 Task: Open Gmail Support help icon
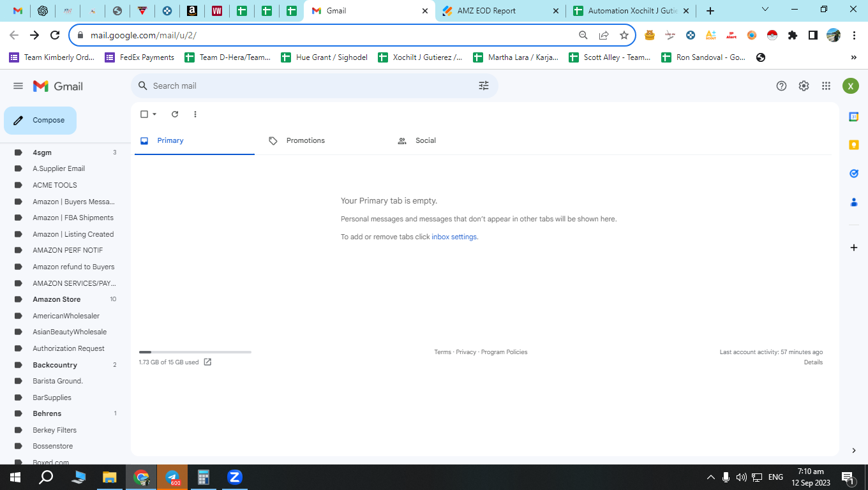(781, 86)
